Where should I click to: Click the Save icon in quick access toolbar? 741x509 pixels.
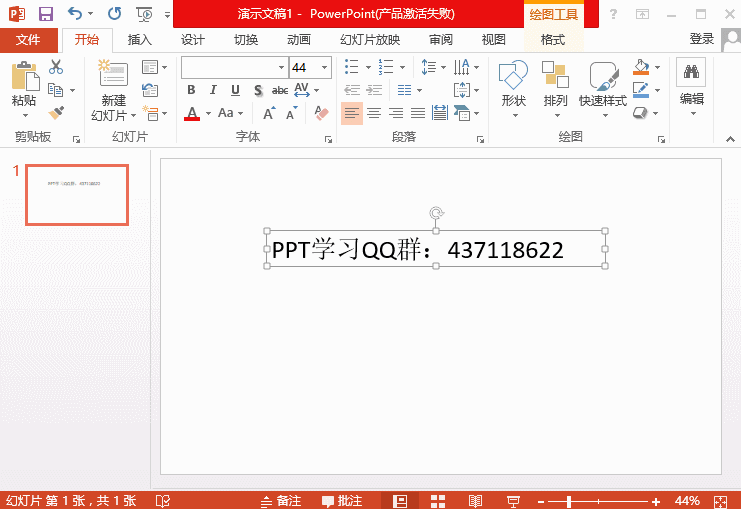coord(45,14)
